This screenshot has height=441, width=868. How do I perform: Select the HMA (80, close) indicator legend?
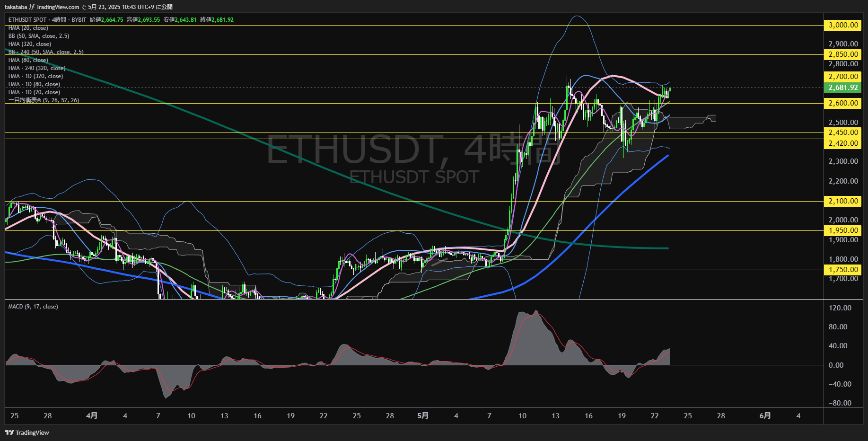tap(28, 60)
